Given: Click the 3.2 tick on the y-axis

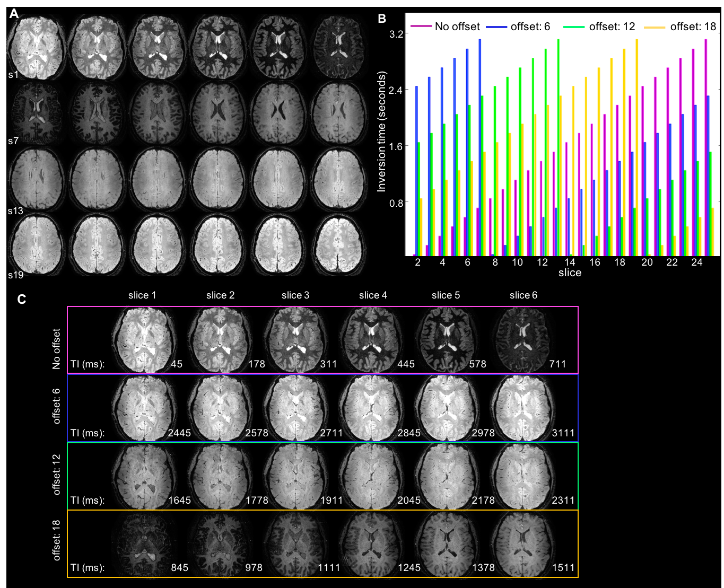Looking at the screenshot, I should (x=396, y=34).
